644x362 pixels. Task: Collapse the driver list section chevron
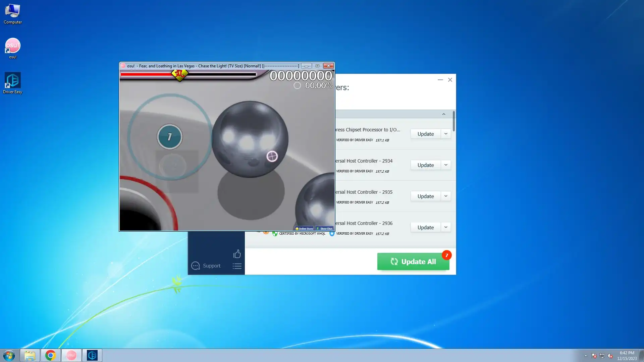pos(443,114)
